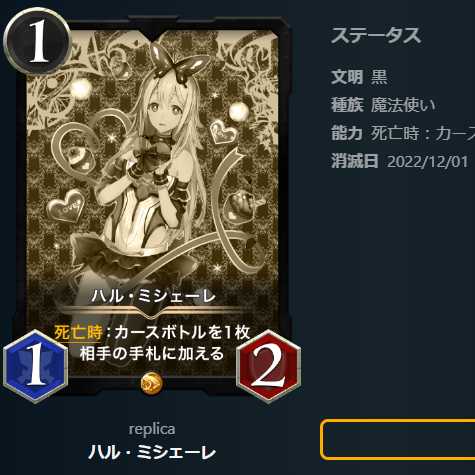Screen dimensions: 475x475
Task: Click the 能力 ability description row
Action: tap(403, 133)
